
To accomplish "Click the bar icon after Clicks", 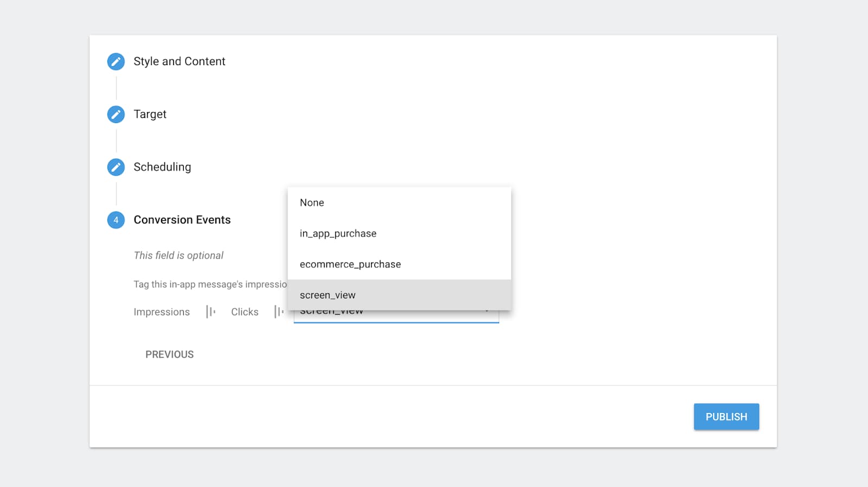I will point(279,312).
